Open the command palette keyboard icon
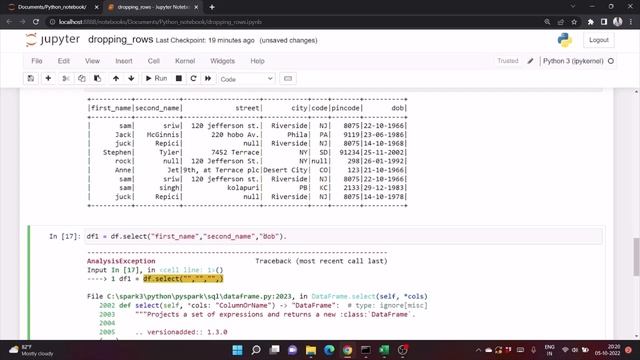 pos(288,78)
